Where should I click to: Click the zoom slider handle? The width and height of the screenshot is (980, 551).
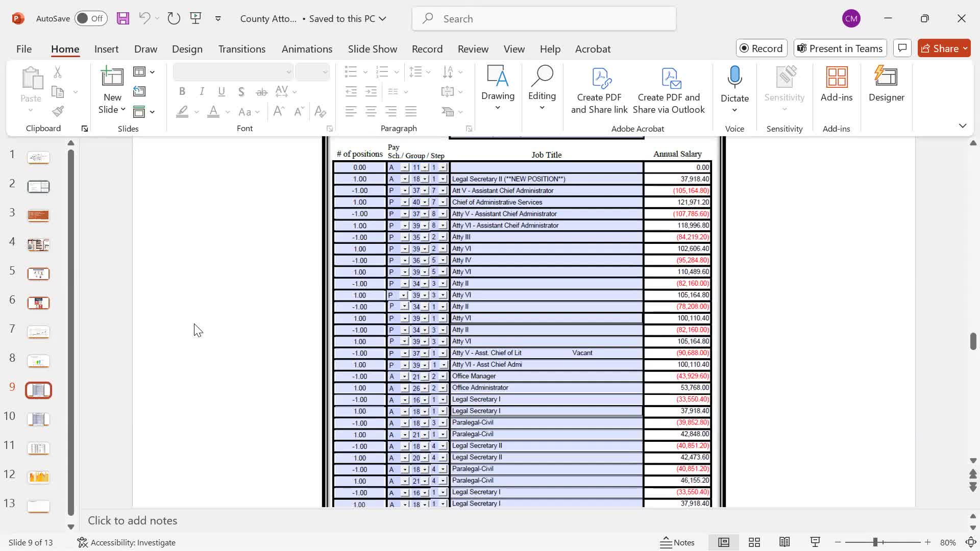875,542
